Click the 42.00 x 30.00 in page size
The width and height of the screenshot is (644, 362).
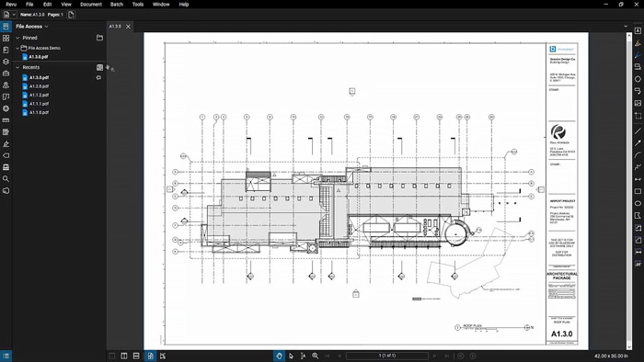point(611,356)
